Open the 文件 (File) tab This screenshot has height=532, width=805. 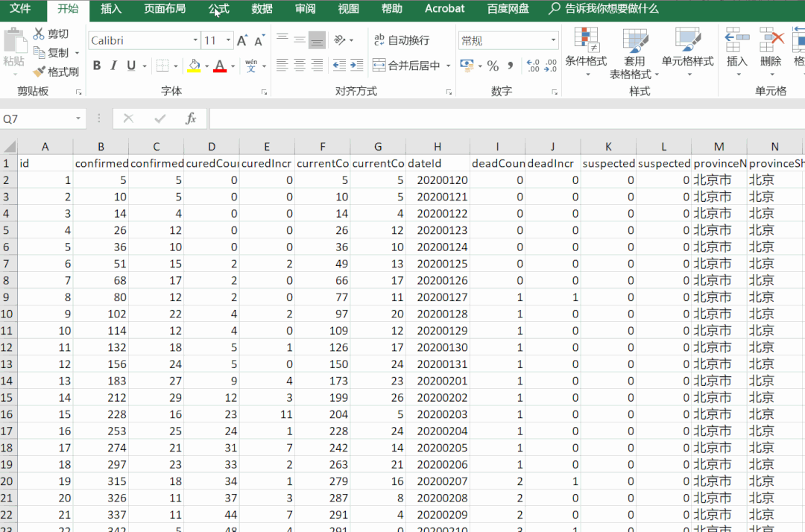(x=21, y=9)
